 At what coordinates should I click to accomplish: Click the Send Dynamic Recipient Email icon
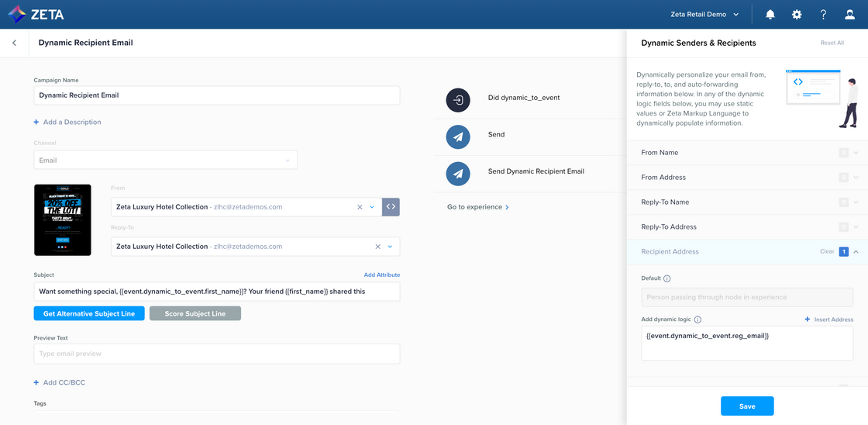[458, 173]
